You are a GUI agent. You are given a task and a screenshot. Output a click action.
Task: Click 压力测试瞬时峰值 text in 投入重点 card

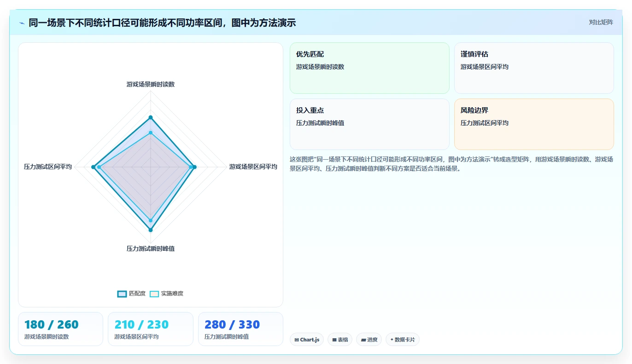pos(320,123)
